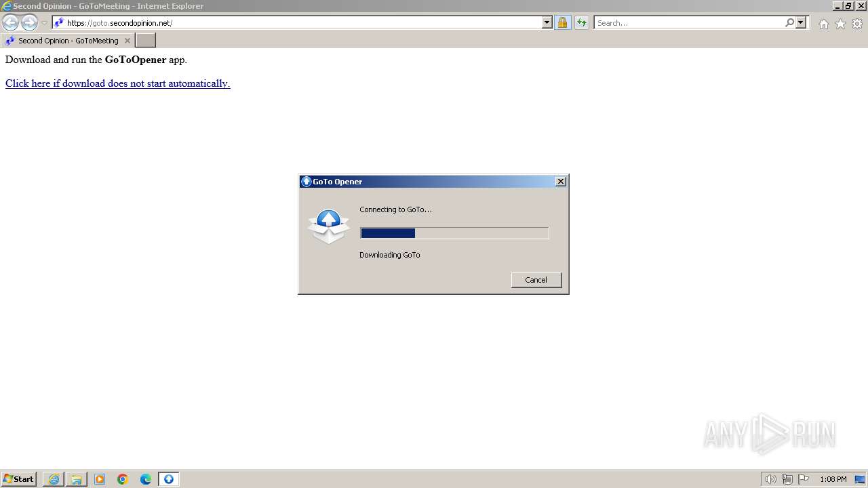
Task: Select the Second Opinion - GoToMeeting tab
Action: click(67, 41)
